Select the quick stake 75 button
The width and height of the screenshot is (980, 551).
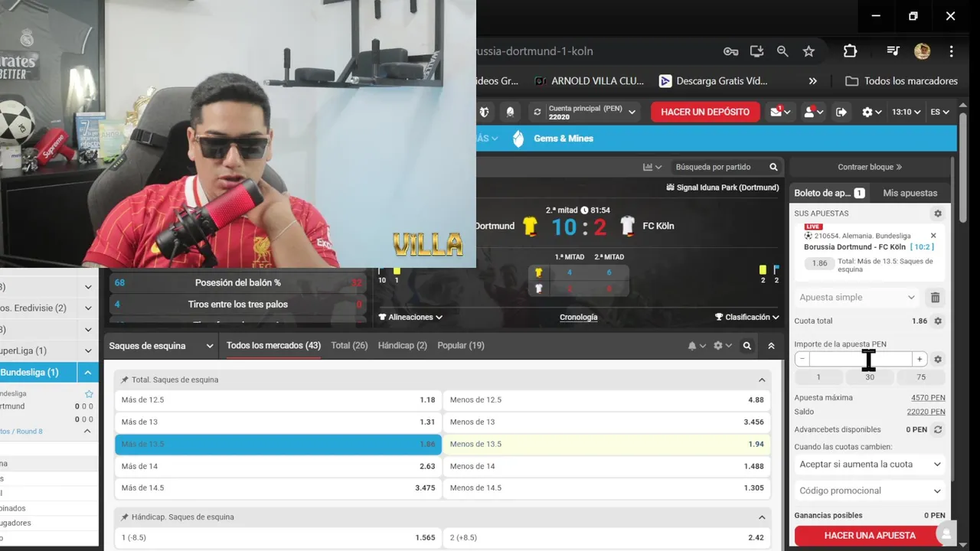pos(921,377)
